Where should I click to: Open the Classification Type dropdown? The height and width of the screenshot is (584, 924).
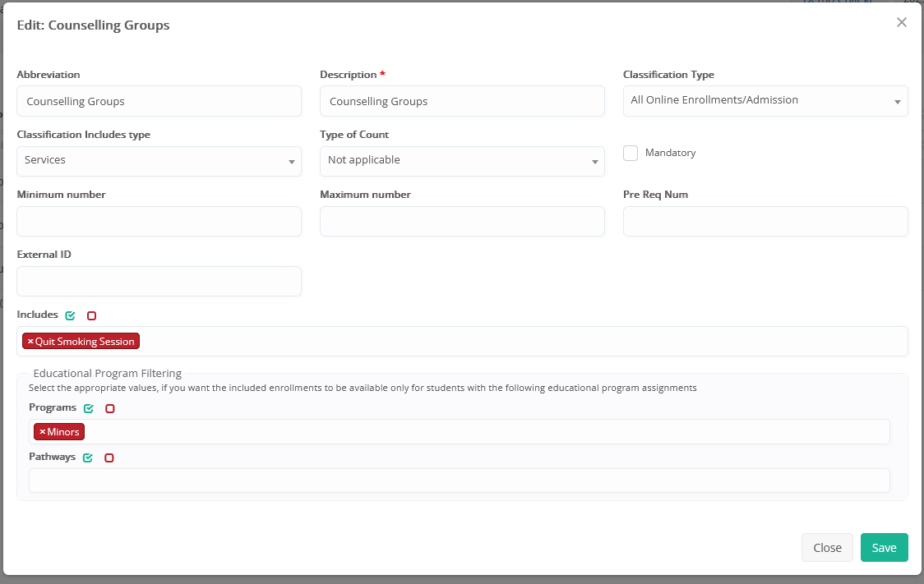(765, 101)
